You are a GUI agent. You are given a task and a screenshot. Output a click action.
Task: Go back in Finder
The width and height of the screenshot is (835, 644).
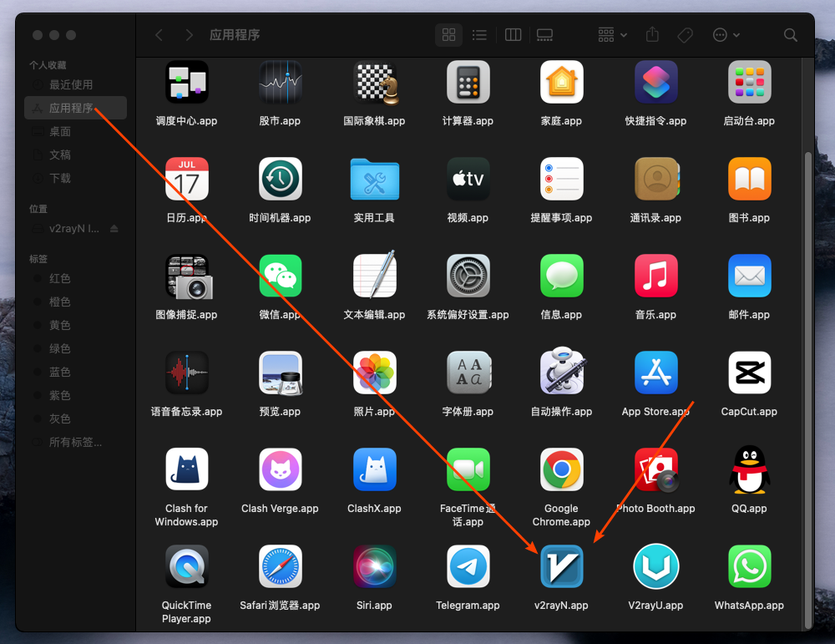(159, 34)
